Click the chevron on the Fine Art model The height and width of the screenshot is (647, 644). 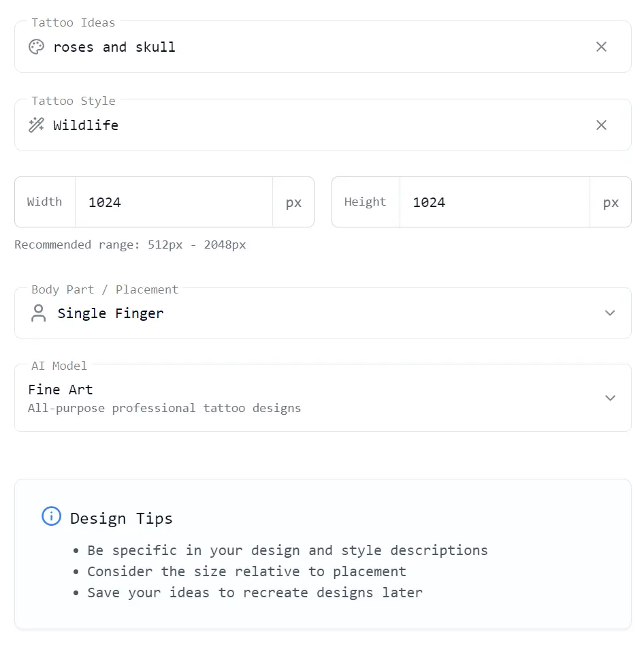pos(610,398)
